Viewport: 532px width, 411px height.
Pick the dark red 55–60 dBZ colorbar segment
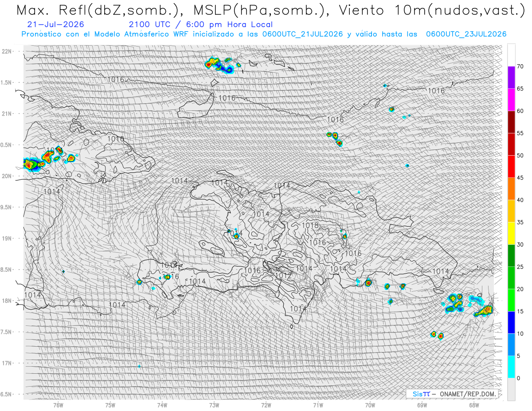coord(511,122)
